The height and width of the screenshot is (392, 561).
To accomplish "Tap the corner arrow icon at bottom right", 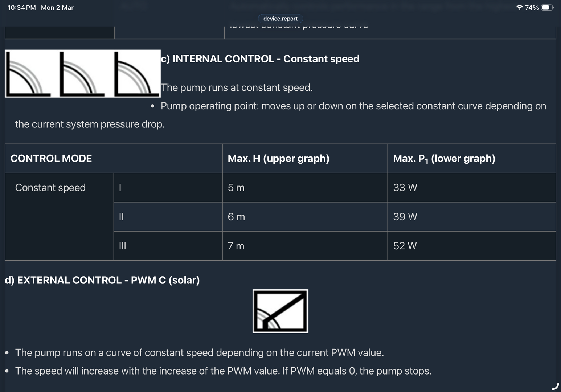I will coord(555,386).
